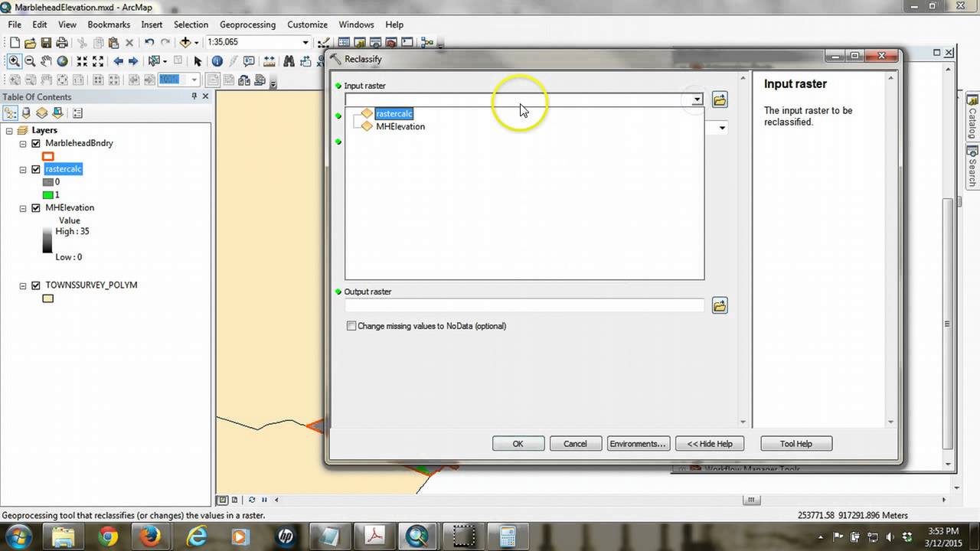Open the Editor Toolbar icon
The width and height of the screenshot is (980, 551).
coord(324,43)
